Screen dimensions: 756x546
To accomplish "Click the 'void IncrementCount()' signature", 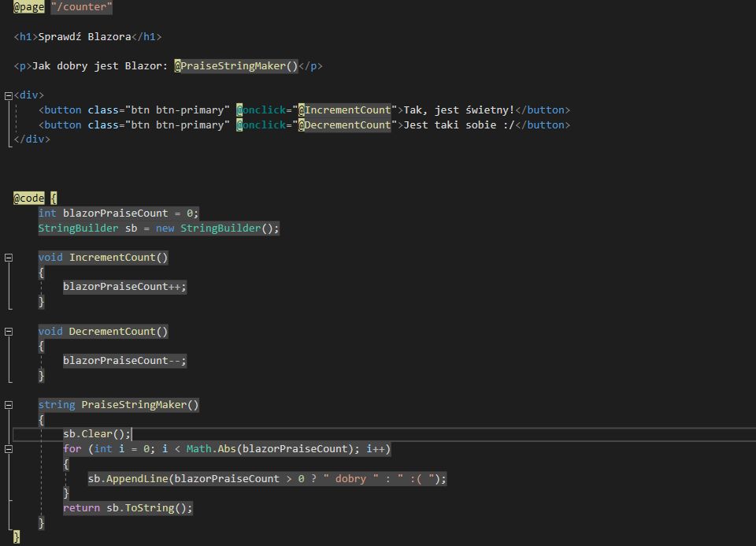I will point(103,258).
